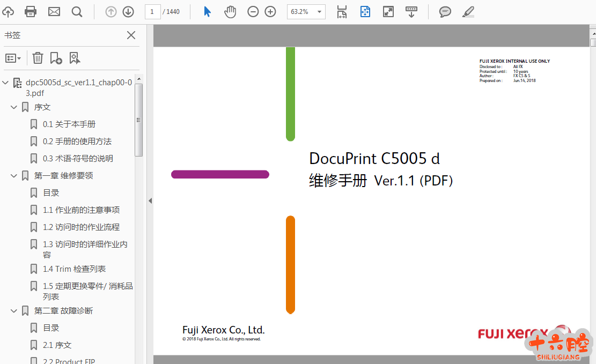596x364 pixels.
Task: Add a comment with speech bubble icon
Action: (x=445, y=12)
